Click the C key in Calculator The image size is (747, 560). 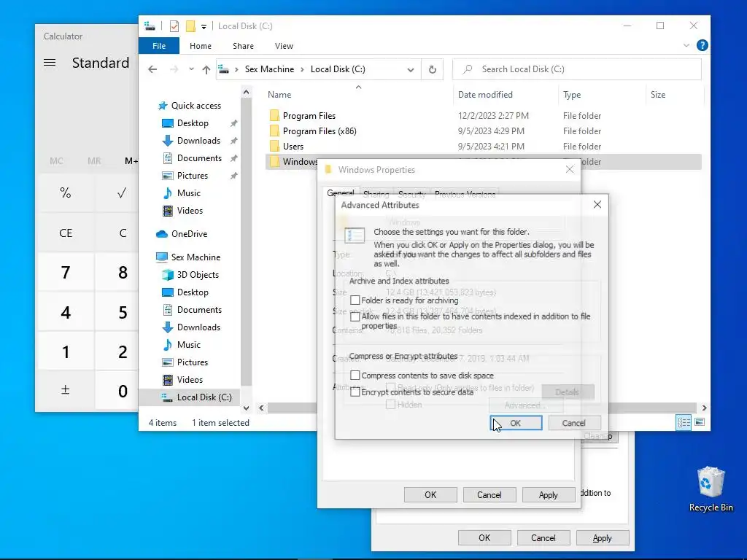pyautogui.click(x=123, y=233)
